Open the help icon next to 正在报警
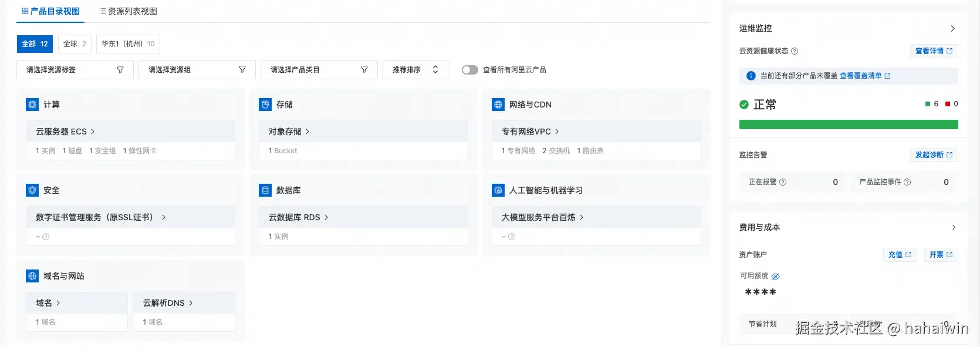Viewport: 980px width, 347px height. click(x=783, y=182)
